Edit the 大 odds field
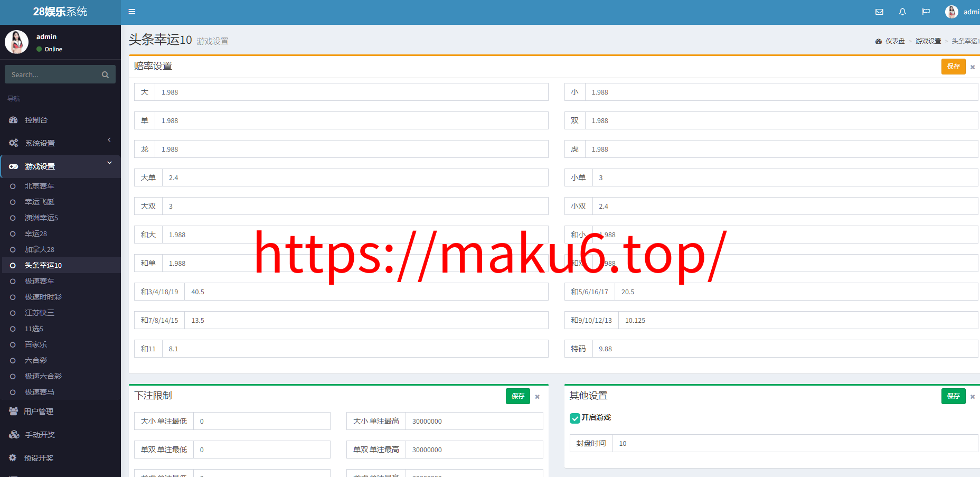Viewport: 980px width, 477px height. point(352,92)
